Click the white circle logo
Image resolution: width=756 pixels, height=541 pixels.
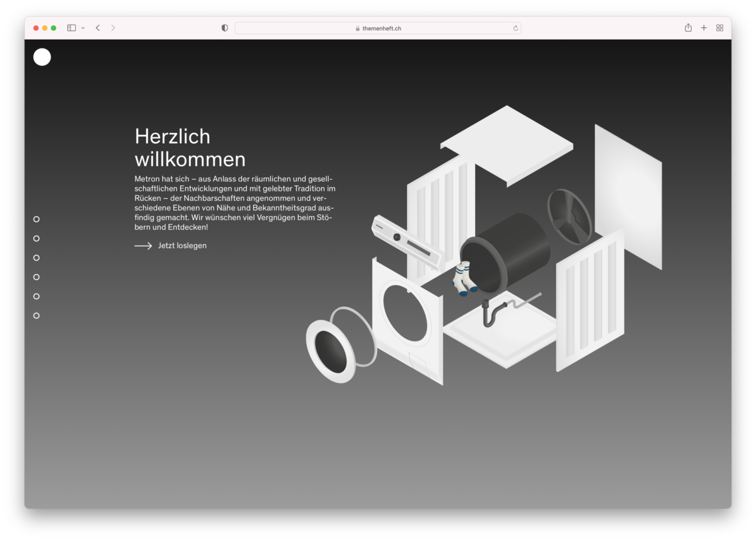[x=42, y=57]
